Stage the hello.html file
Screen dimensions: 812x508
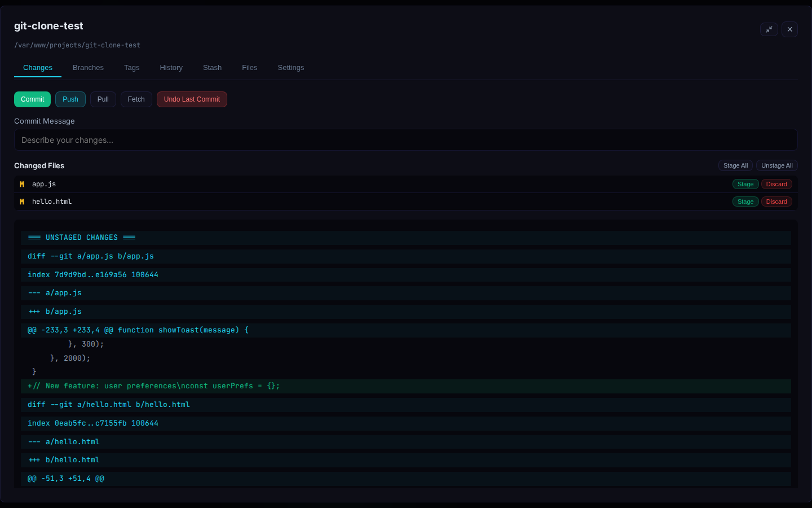pos(745,202)
